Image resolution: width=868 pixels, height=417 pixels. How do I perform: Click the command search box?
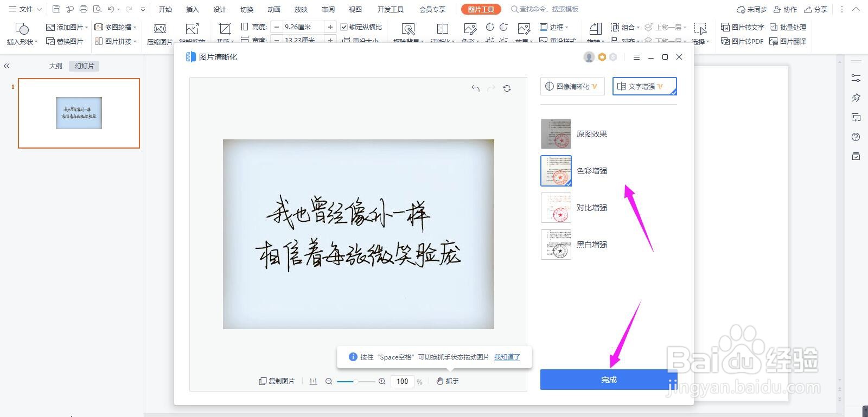pyautogui.click(x=545, y=9)
